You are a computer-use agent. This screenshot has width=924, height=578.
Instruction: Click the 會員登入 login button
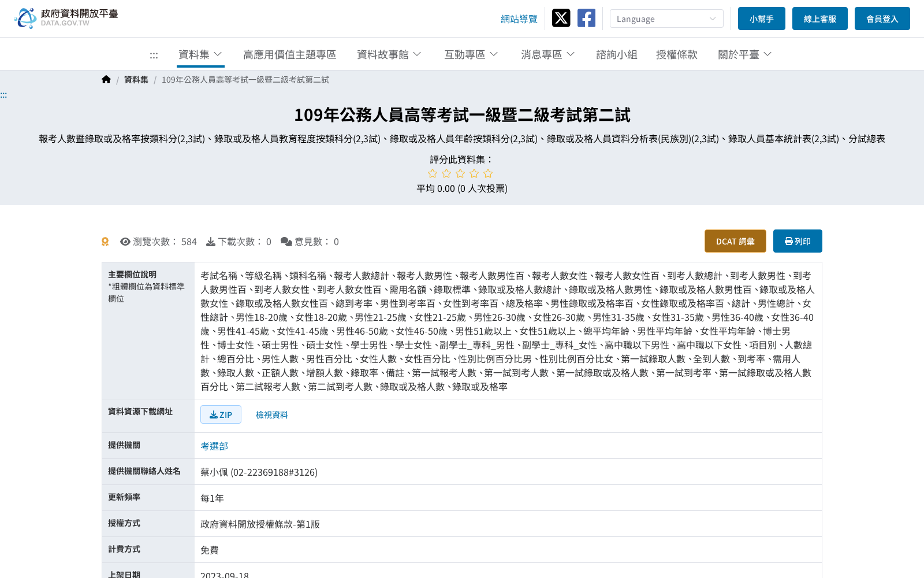tap(882, 18)
